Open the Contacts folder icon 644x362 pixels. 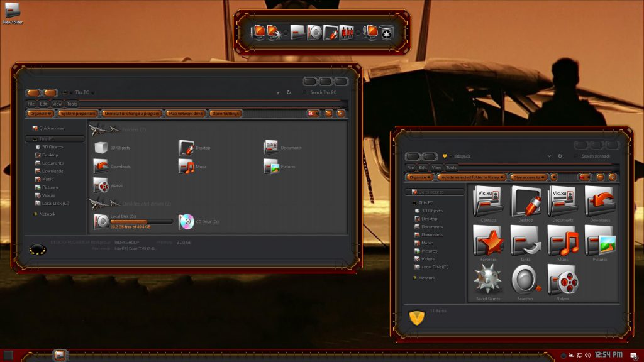[x=488, y=202]
